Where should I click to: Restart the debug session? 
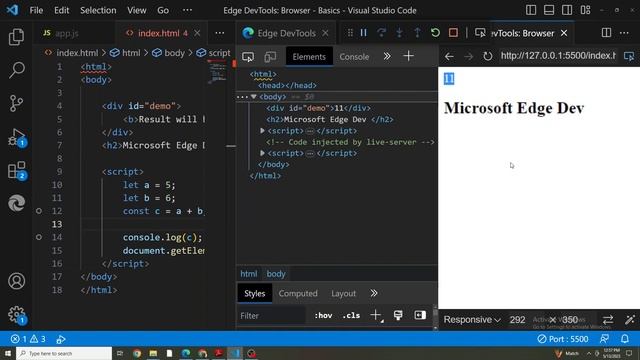click(x=435, y=33)
